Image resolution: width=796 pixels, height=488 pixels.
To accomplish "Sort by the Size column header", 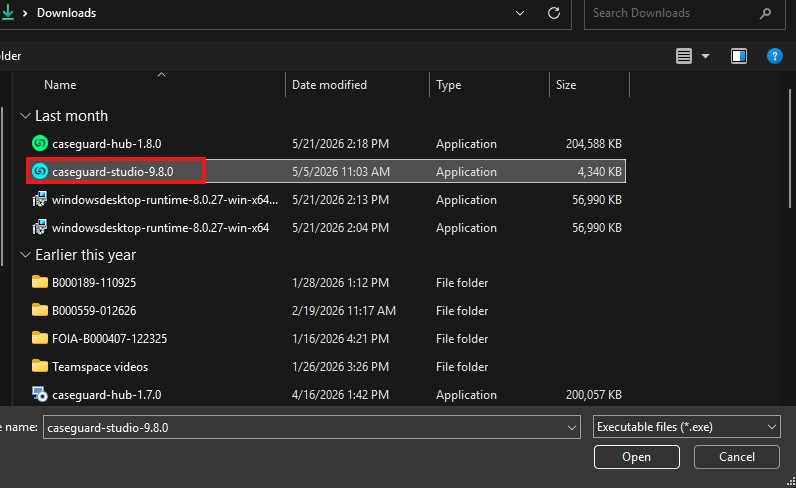I will click(566, 85).
